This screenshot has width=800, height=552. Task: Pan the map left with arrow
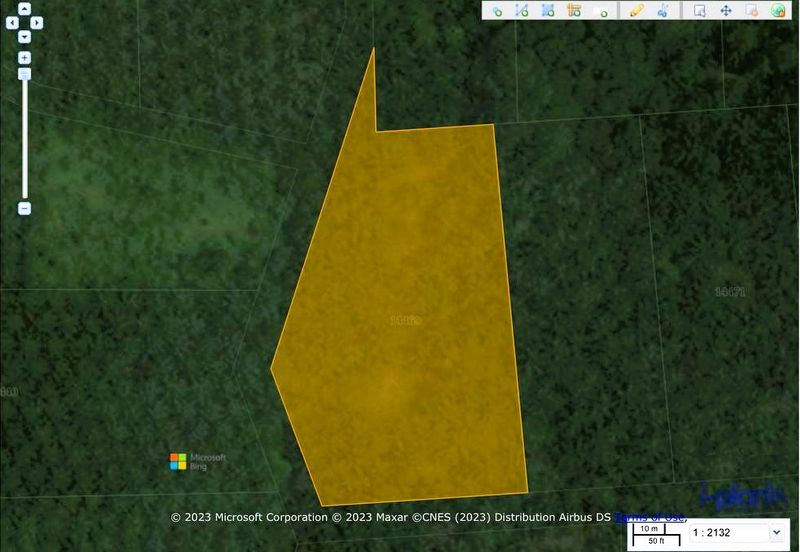click(12, 22)
